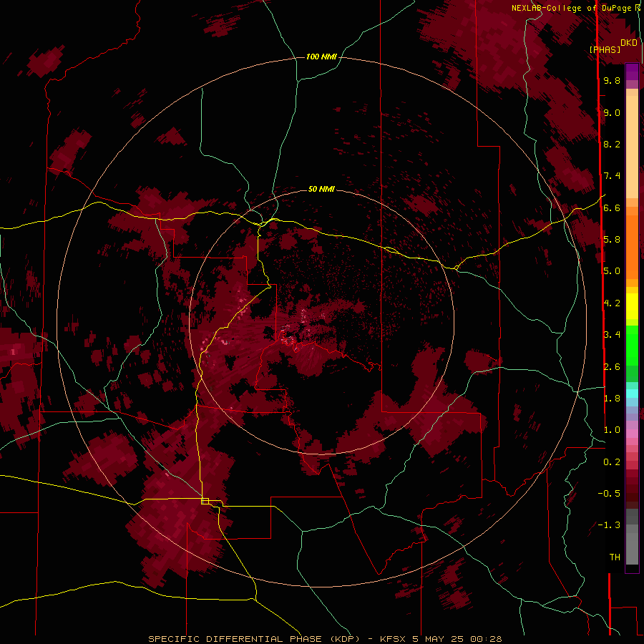Pick the pink segment of the color bar
This screenshot has height=644, width=644.
(x=632, y=434)
